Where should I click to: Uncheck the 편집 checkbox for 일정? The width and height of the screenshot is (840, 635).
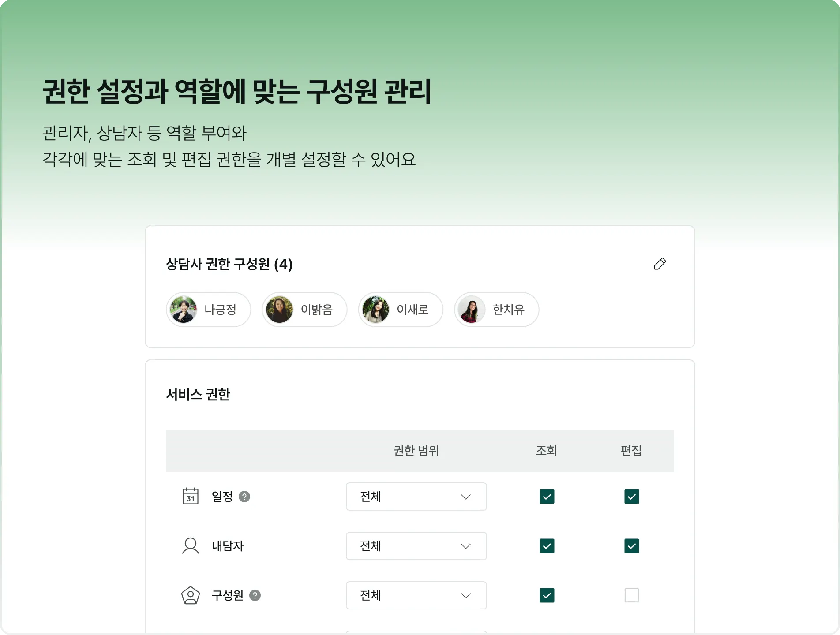pyautogui.click(x=632, y=497)
